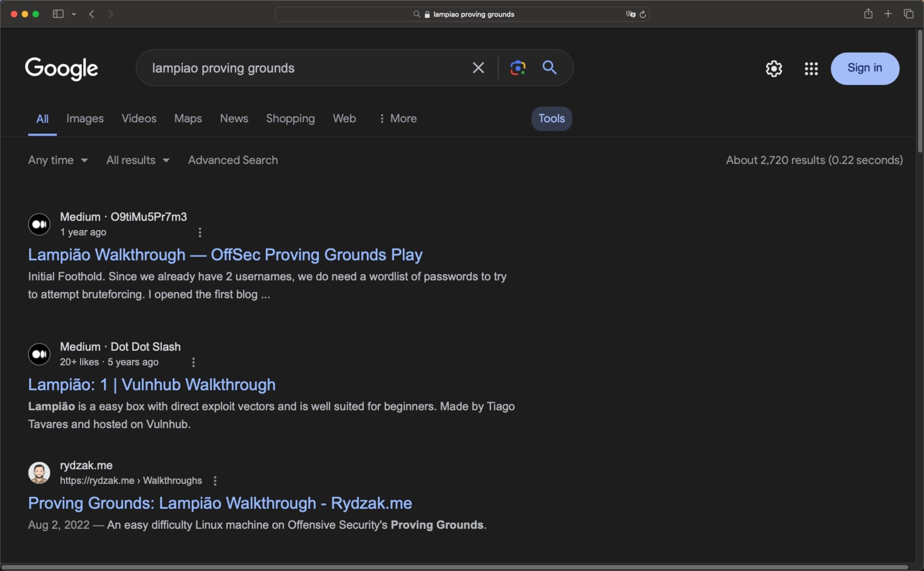Open Lampião Walkthrough OffSec Proving Grounds link
Screen dimensions: 924x571
[225, 255]
